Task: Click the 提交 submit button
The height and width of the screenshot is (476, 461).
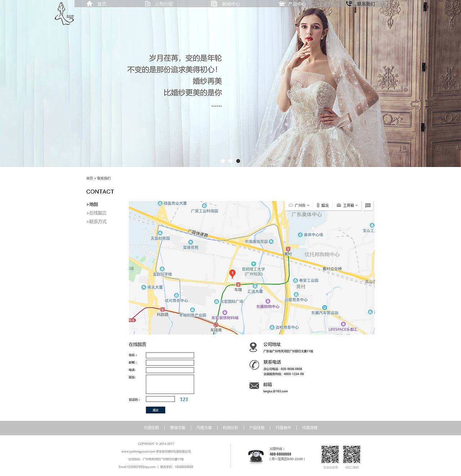Action: 156,410
